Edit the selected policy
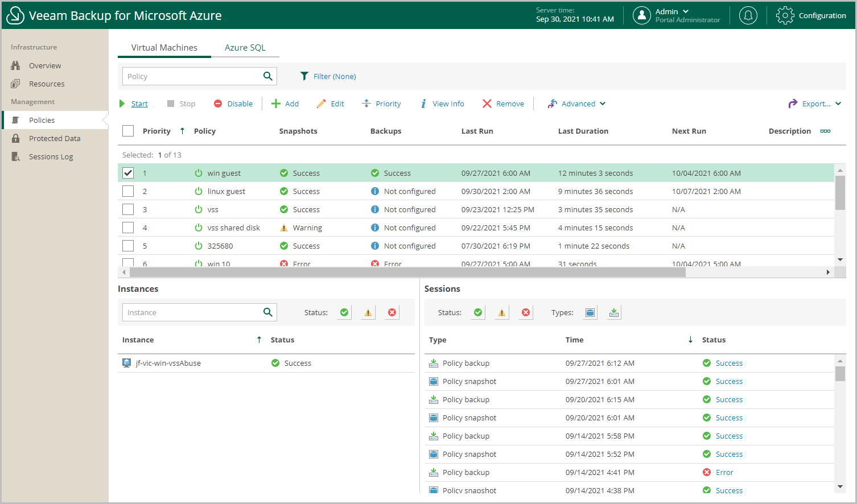 point(331,104)
